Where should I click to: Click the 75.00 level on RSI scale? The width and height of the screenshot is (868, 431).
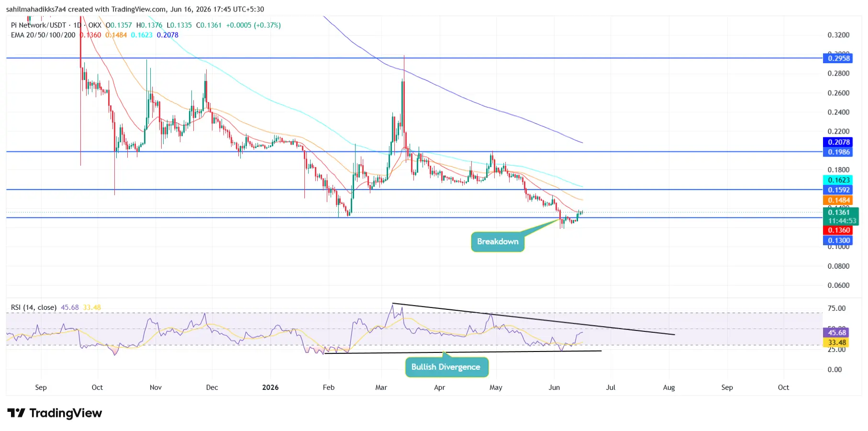[x=836, y=308]
